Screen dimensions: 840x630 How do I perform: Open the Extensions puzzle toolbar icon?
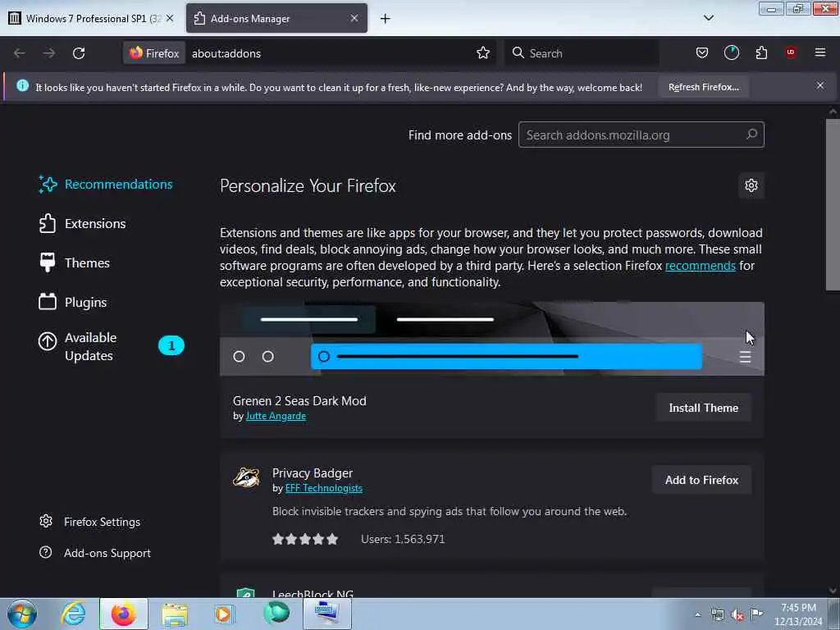[x=761, y=52]
